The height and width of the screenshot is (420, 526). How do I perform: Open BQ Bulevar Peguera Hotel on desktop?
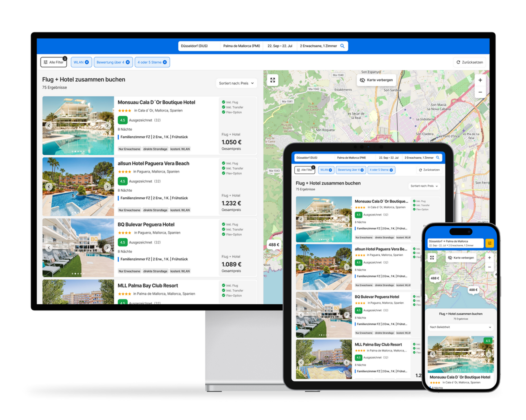pos(146,224)
